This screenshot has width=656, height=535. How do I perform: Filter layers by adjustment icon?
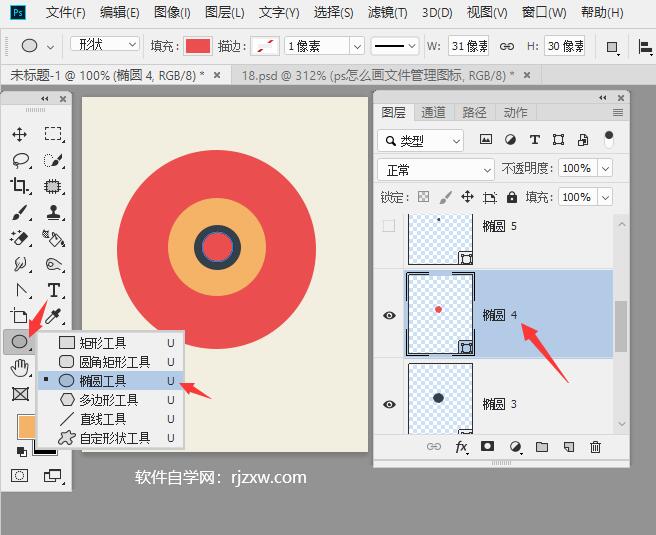(510, 139)
